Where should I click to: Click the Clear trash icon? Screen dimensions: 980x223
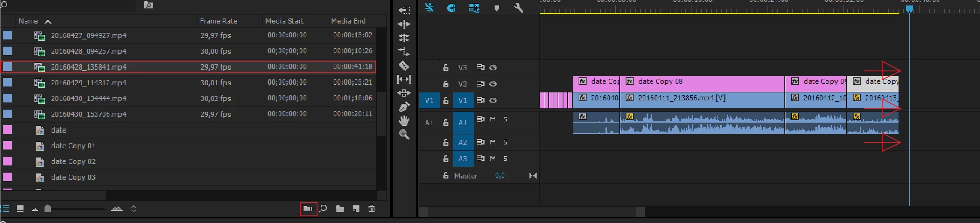tap(372, 209)
